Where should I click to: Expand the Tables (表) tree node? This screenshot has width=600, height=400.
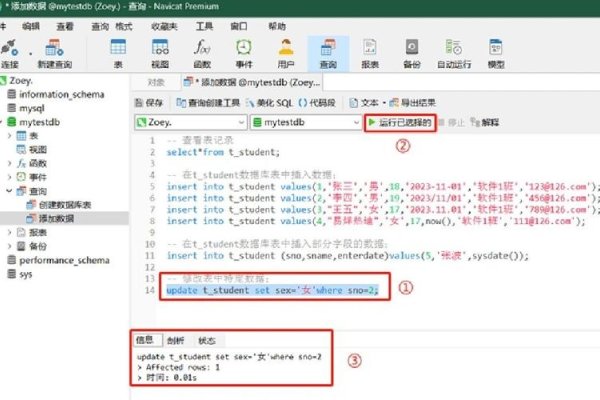coord(10,136)
